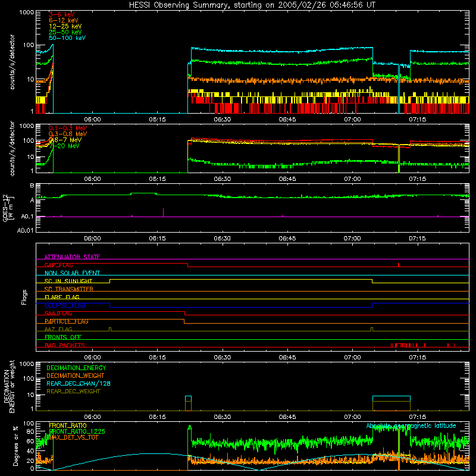Select the FRONTS_OFF flag label
Viewport: 476px width, 476px height.
[x=63, y=337]
